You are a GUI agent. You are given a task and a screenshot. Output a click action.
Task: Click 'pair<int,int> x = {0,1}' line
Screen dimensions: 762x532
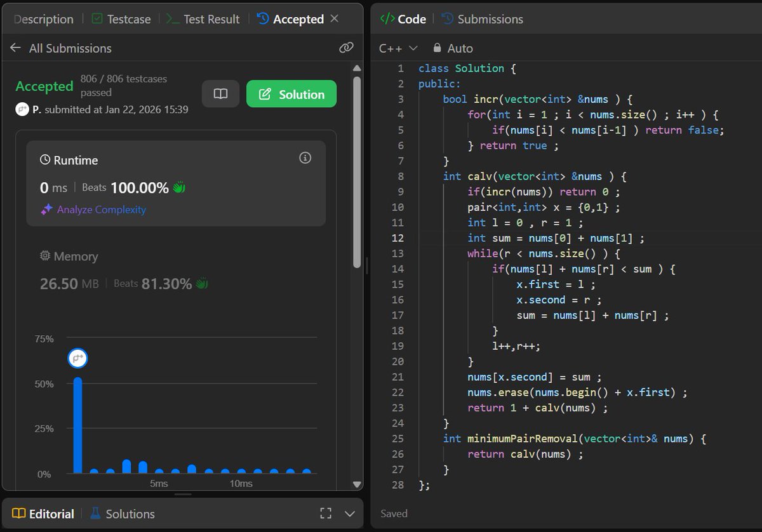(543, 207)
